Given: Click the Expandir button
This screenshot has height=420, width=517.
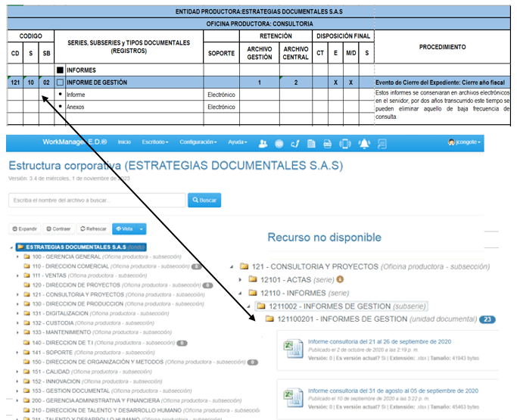Looking at the screenshot, I should click(x=25, y=229).
